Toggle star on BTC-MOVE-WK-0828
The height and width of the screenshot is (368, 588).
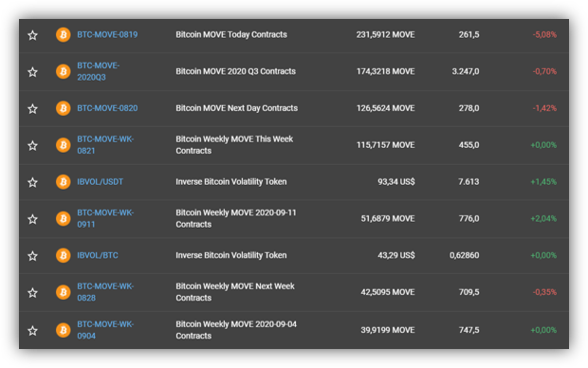[x=32, y=292]
